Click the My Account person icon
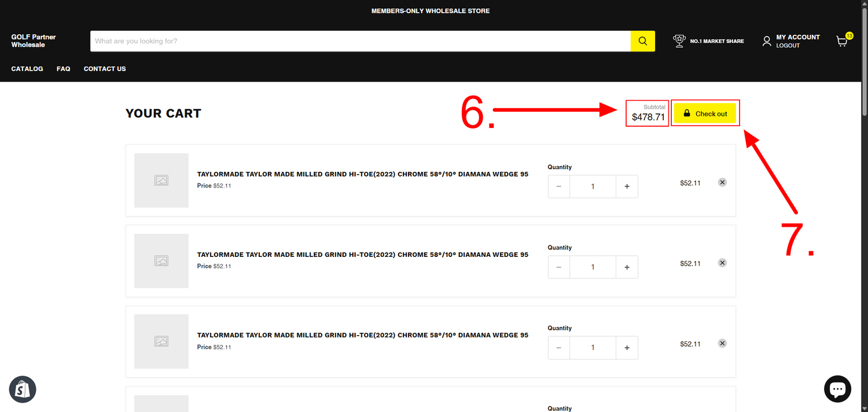Image resolution: width=868 pixels, height=412 pixels. [x=767, y=41]
